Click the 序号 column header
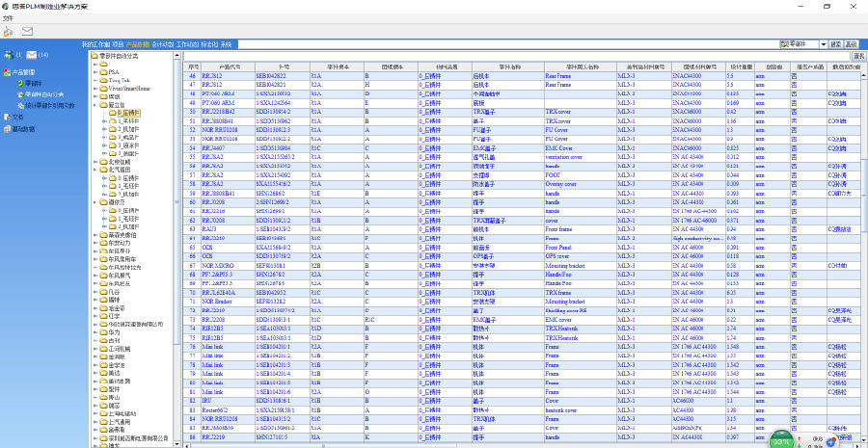The width and height of the screenshot is (868, 448). coord(192,66)
